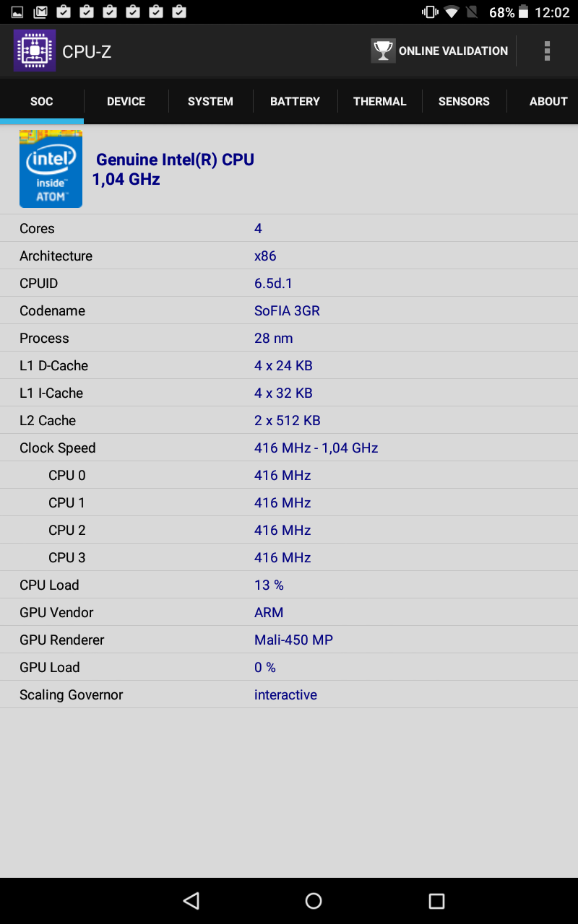Tap the Intel Inside Atom logo
The image size is (578, 924).
[51, 169]
